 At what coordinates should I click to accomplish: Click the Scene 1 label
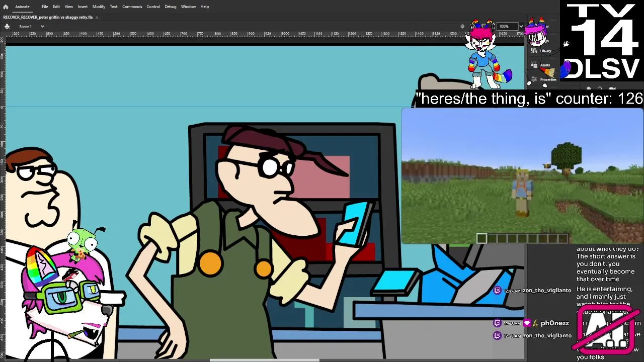pyautogui.click(x=25, y=26)
